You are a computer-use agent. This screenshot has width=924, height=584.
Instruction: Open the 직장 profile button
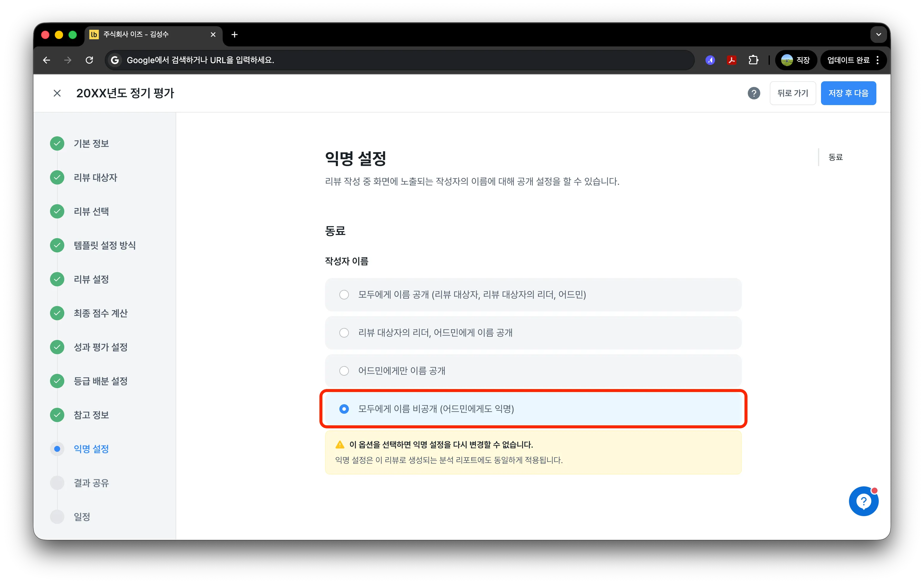click(x=796, y=60)
